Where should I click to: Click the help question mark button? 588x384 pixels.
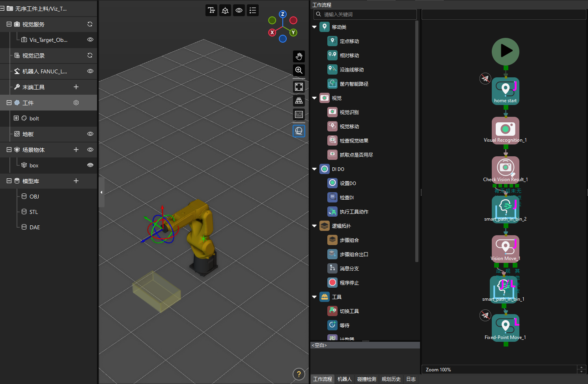click(x=299, y=374)
